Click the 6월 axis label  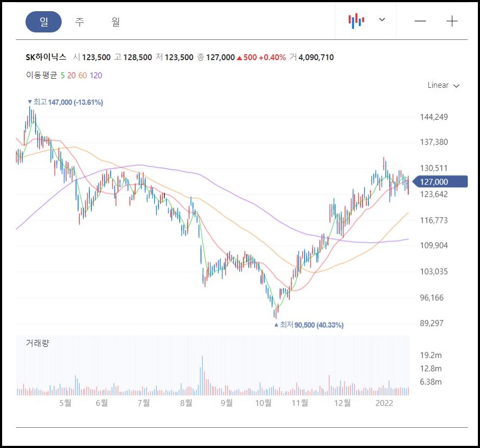[x=102, y=403]
